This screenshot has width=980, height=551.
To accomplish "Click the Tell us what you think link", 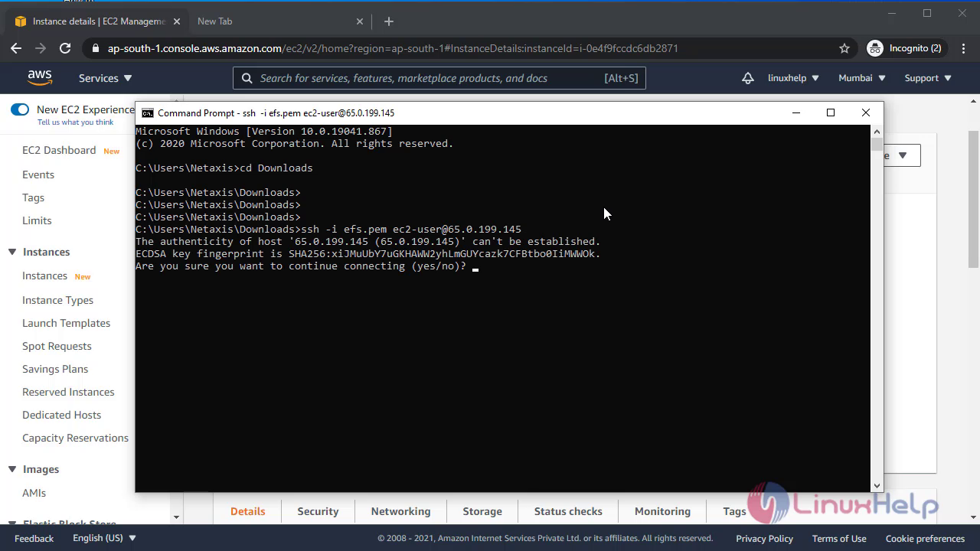I will pos(75,122).
